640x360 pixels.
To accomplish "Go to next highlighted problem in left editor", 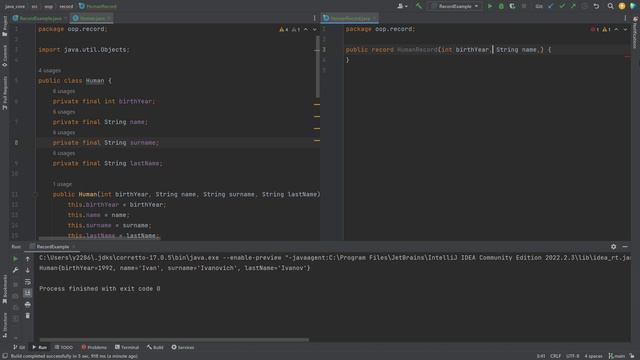I will click(x=314, y=29).
